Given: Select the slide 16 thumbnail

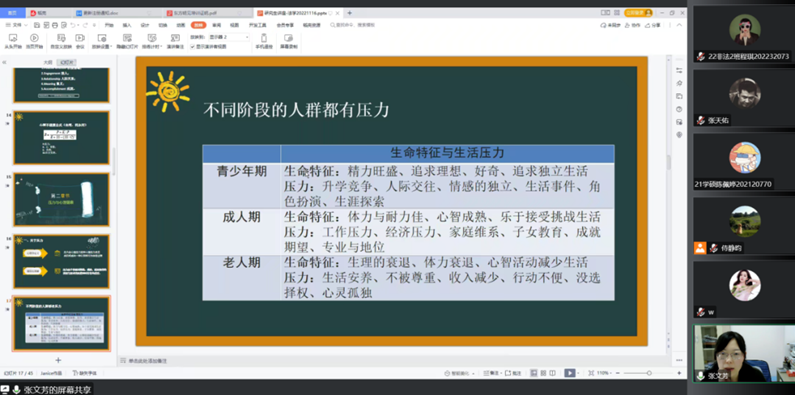Looking at the screenshot, I should pos(61,261).
